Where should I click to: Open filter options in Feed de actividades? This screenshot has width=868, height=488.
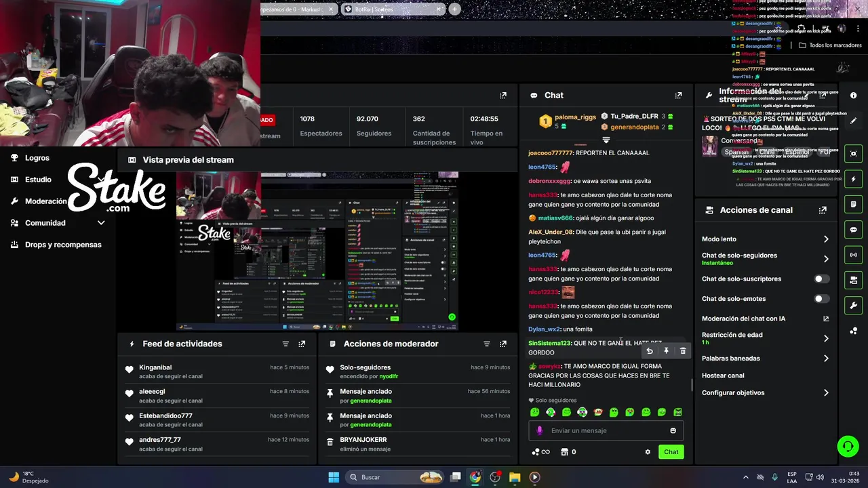(x=285, y=344)
